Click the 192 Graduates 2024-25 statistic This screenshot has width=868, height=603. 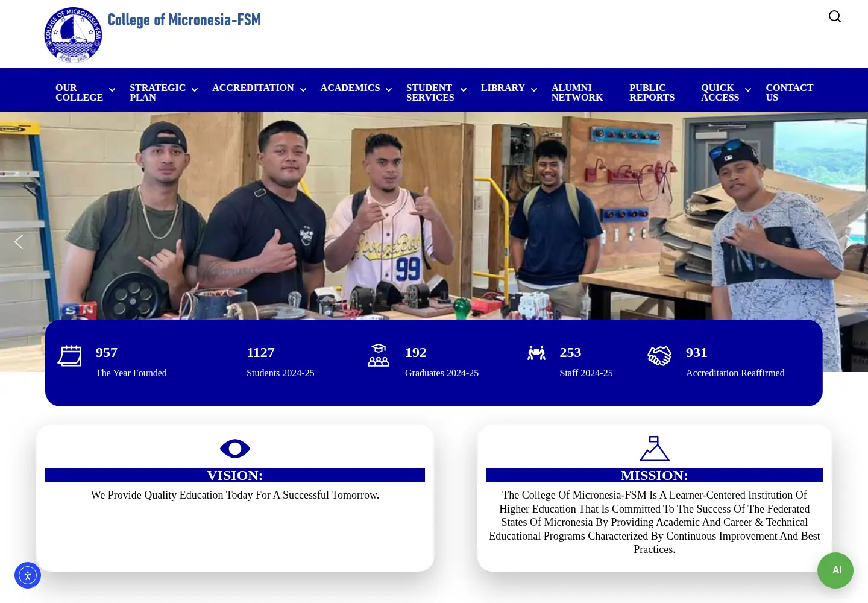442,362
